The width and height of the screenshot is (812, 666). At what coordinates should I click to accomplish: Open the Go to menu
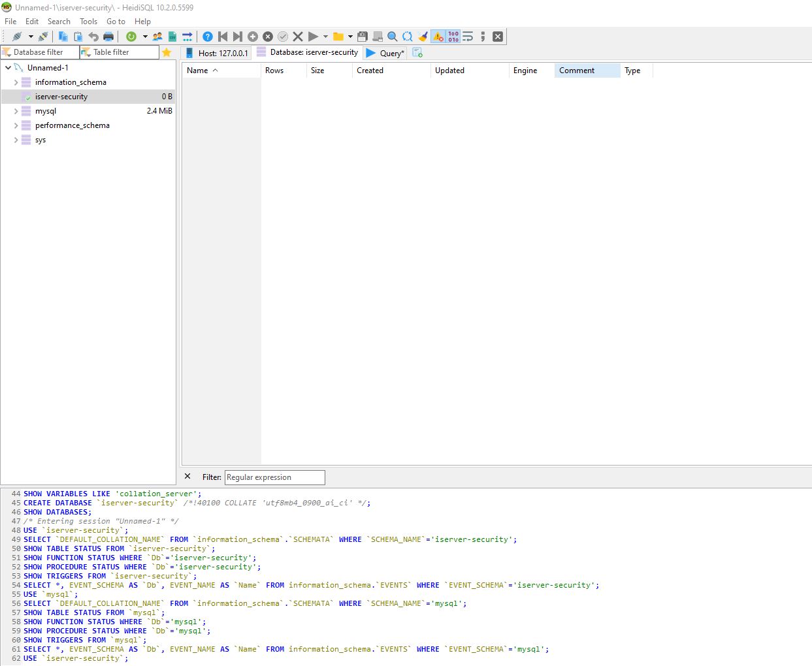(x=116, y=22)
